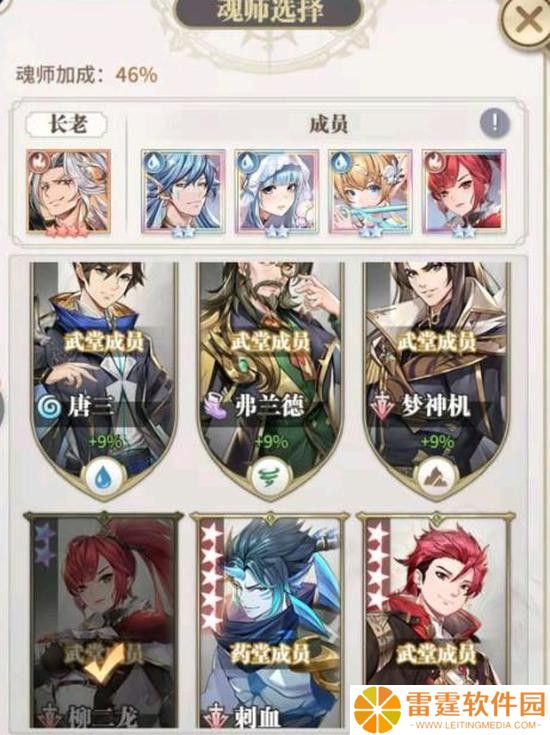This screenshot has height=735, width=550.
Task: Click the spiral icon next to 唐三
Action: [x=50, y=406]
